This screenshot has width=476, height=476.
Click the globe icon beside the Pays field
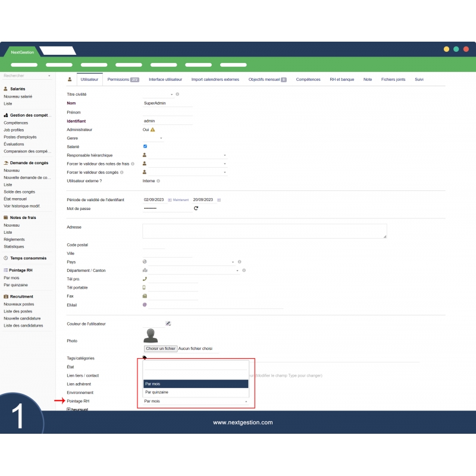coord(144,261)
